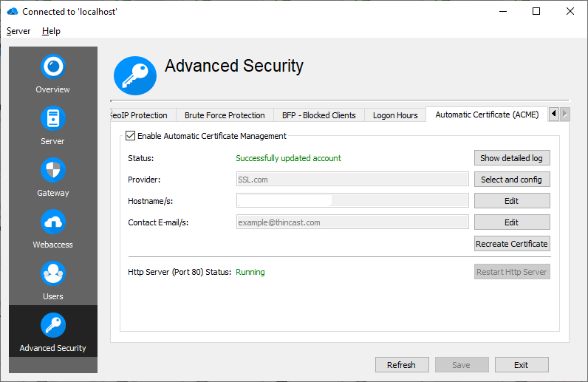Open the Server sidebar icon
This screenshot has height=382, width=588.
point(53,118)
